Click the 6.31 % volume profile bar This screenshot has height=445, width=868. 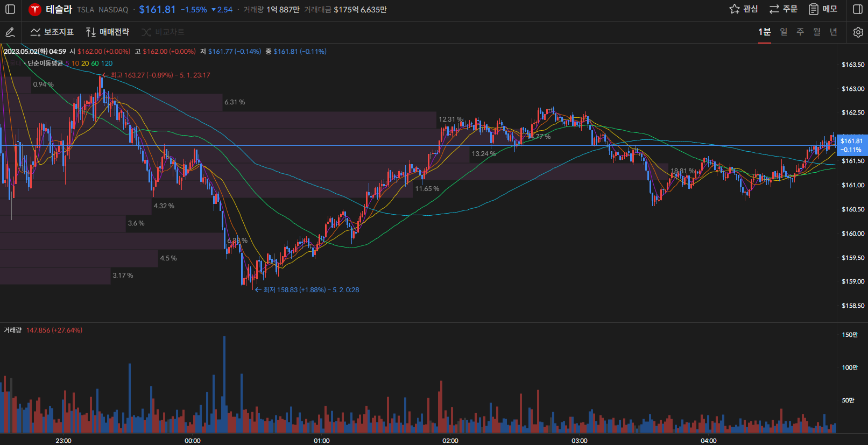(x=111, y=102)
